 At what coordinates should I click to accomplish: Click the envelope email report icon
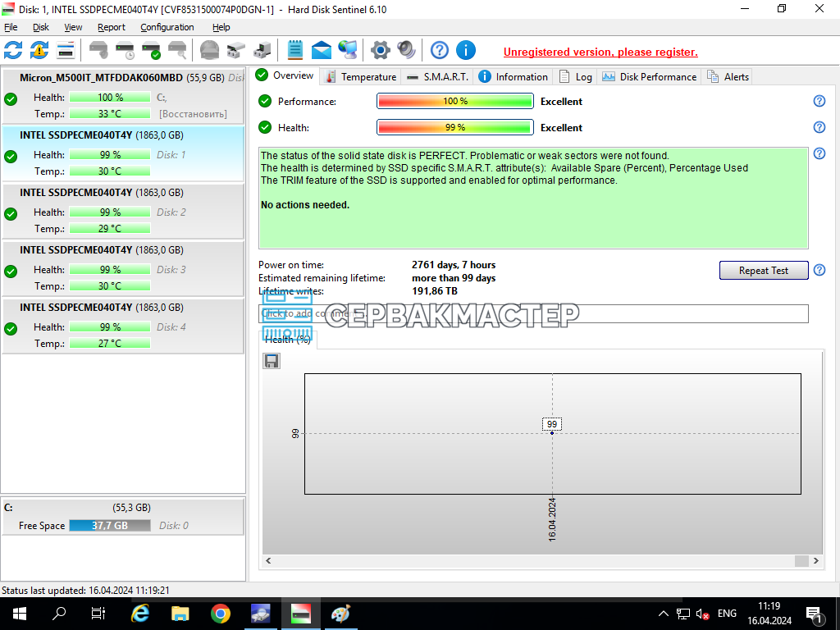pos(322,50)
